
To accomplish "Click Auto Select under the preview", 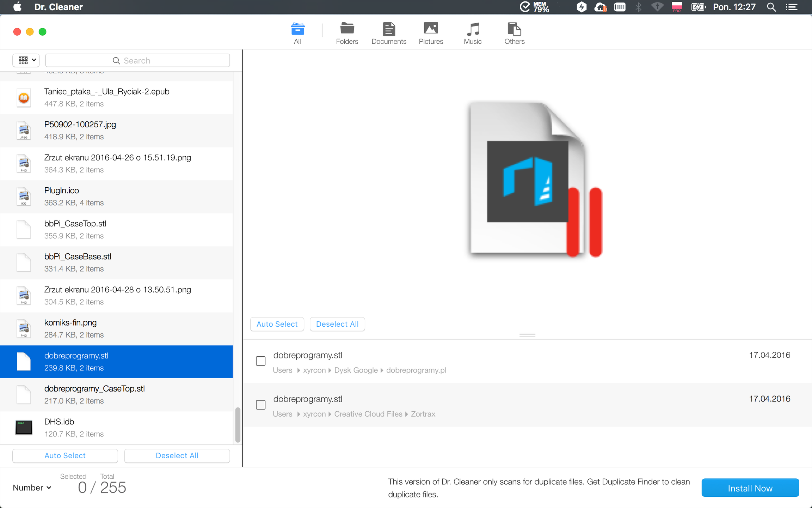I will pyautogui.click(x=277, y=324).
